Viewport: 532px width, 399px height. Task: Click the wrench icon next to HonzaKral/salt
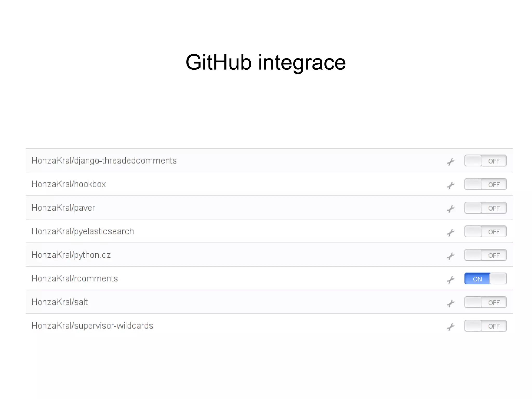point(450,303)
